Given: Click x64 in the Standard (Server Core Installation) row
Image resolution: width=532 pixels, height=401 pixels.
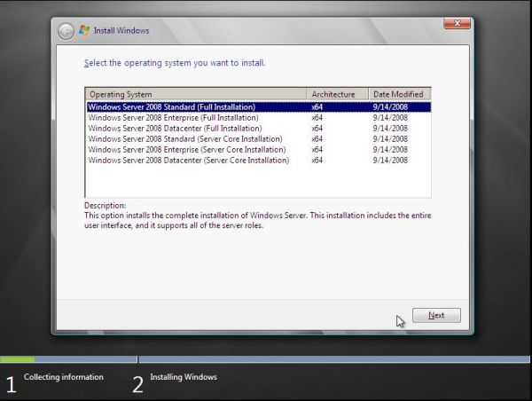Looking at the screenshot, I should click(317, 139).
